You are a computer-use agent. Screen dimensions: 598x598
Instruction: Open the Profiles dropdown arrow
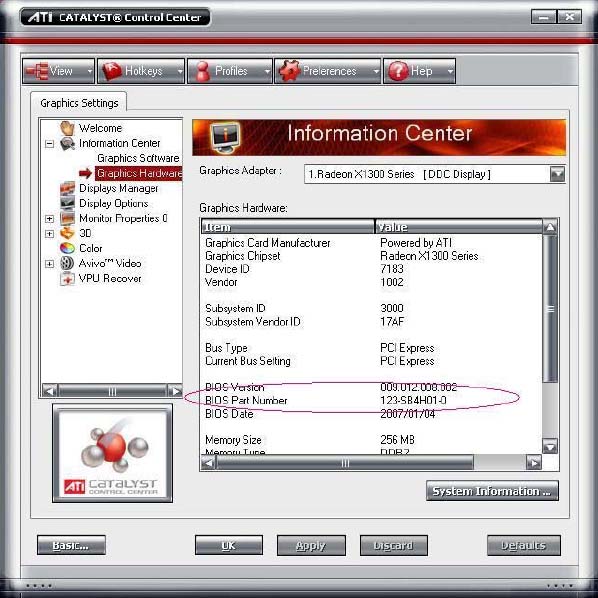(267, 71)
